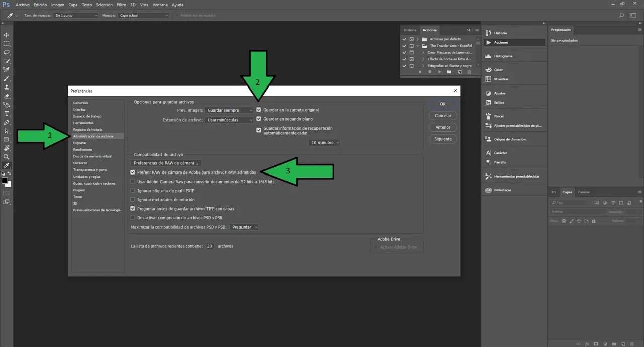Image resolution: width=644 pixels, height=347 pixels.
Task: Open the Imagen menu
Action: pyautogui.click(x=58, y=5)
